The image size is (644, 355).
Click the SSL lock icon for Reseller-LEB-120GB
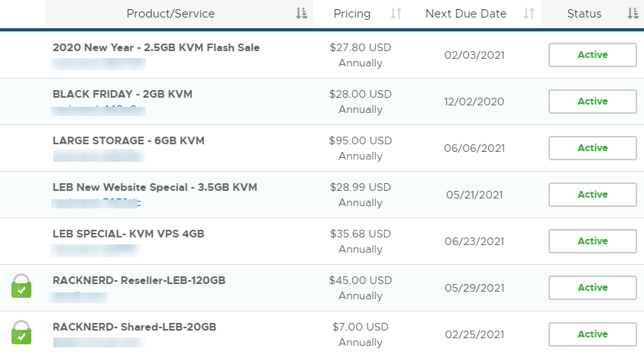21,286
